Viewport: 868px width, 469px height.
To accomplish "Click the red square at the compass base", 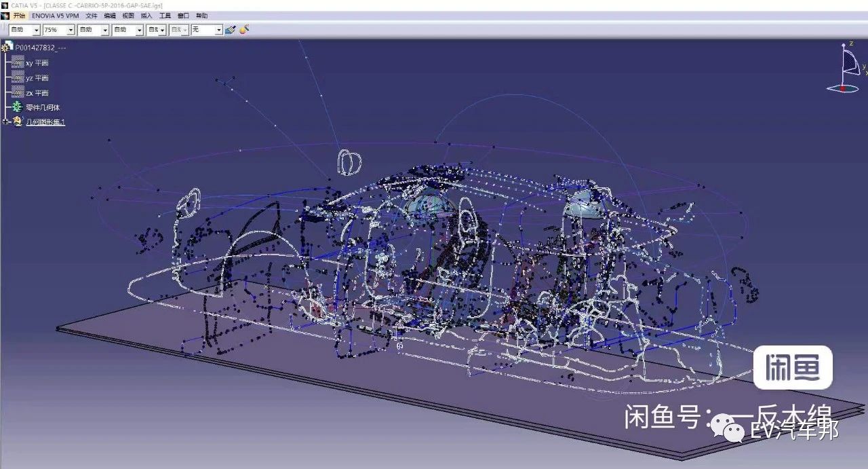I will coord(843,88).
